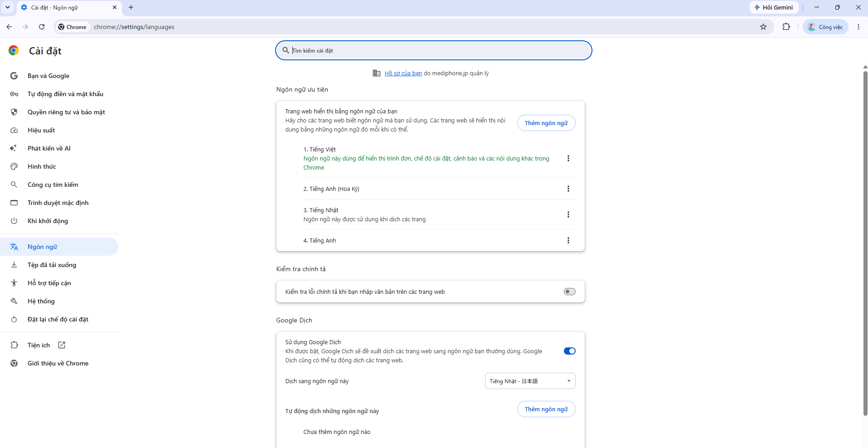Viewport: 868px width, 448px height.
Task: Open the Chrome three-dot menu
Action: (x=858, y=27)
